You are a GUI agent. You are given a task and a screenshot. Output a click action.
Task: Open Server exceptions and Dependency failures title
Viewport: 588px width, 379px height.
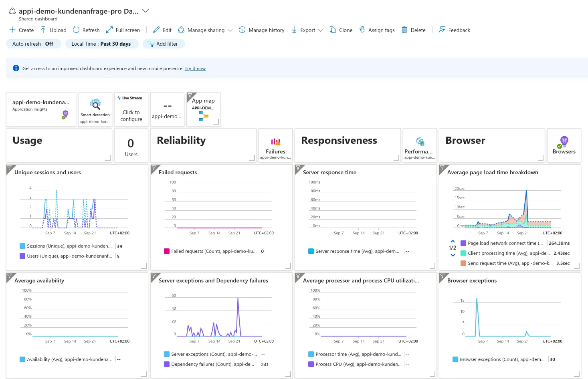pos(214,281)
